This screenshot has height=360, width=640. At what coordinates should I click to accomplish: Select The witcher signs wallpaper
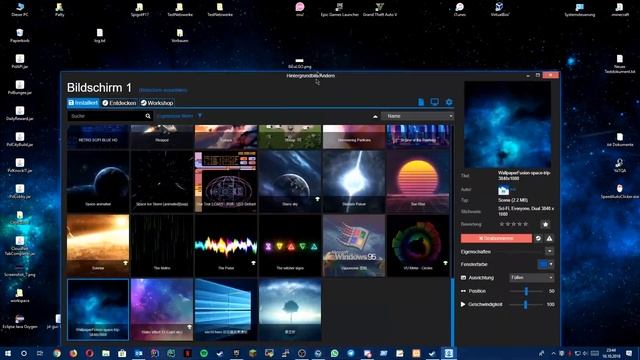[x=290, y=246]
